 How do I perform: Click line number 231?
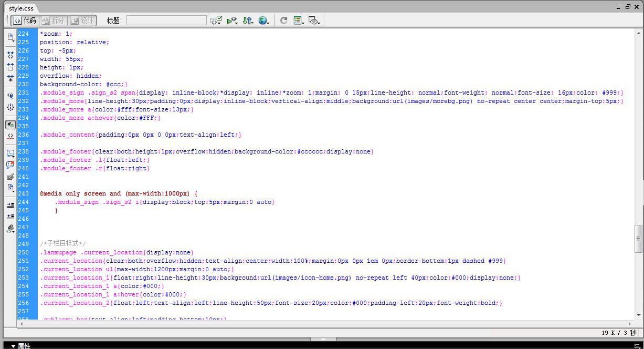point(24,93)
